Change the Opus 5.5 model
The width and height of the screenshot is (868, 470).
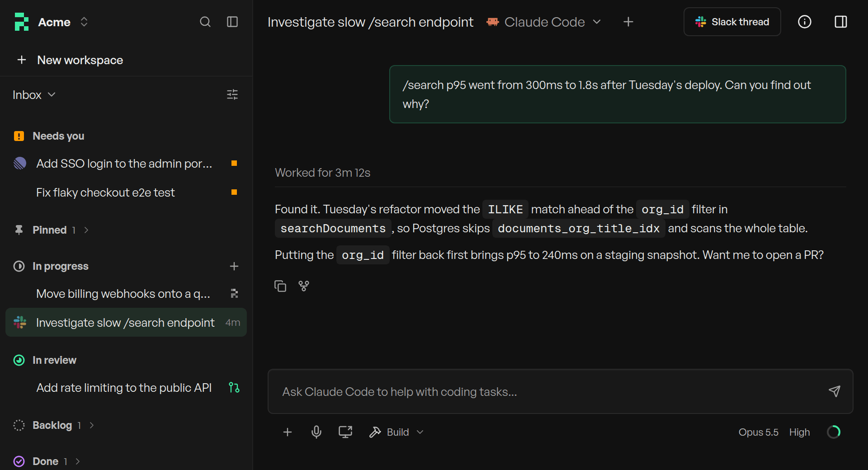[x=758, y=432]
